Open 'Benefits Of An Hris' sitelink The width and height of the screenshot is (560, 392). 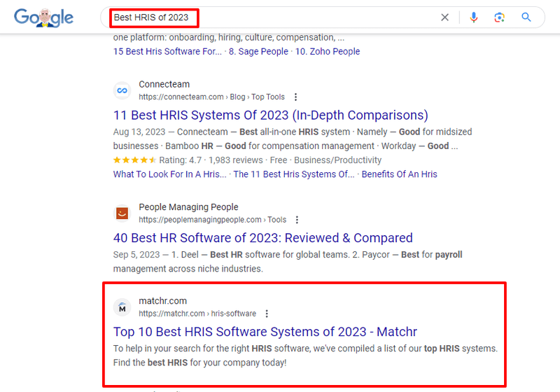pyautogui.click(x=399, y=174)
